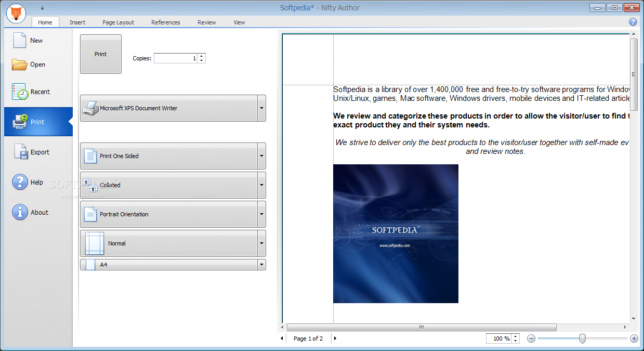Click the Normal margins page icon
644x351 pixels.
[95, 243]
